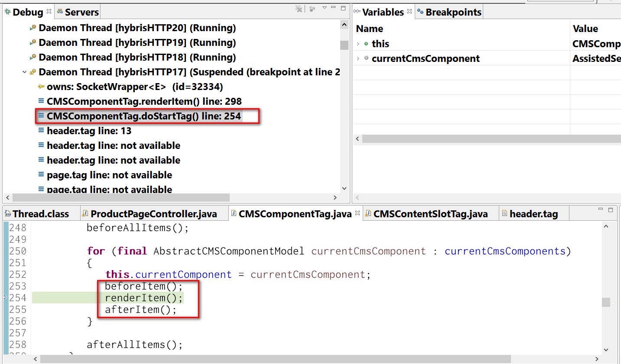Click the class icon on the Thread.class tab

point(9,213)
